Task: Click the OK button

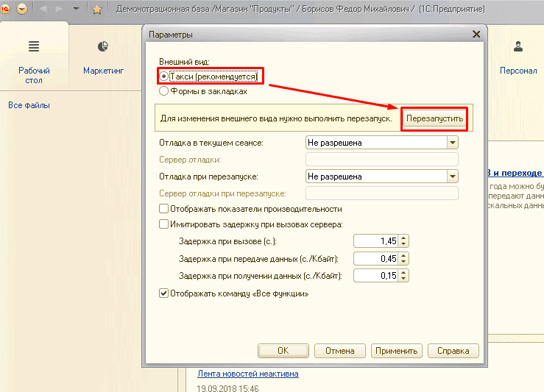Action: coord(283,351)
